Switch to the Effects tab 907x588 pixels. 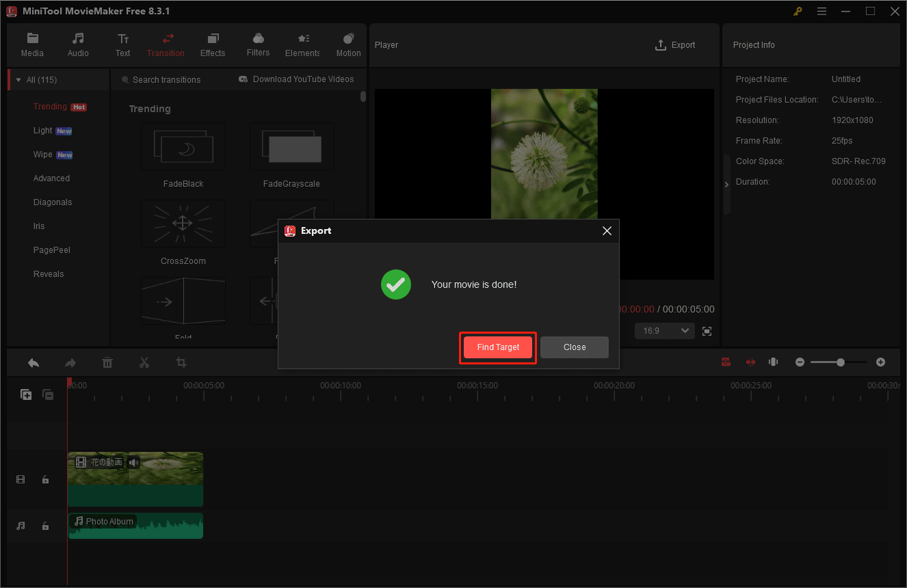213,45
